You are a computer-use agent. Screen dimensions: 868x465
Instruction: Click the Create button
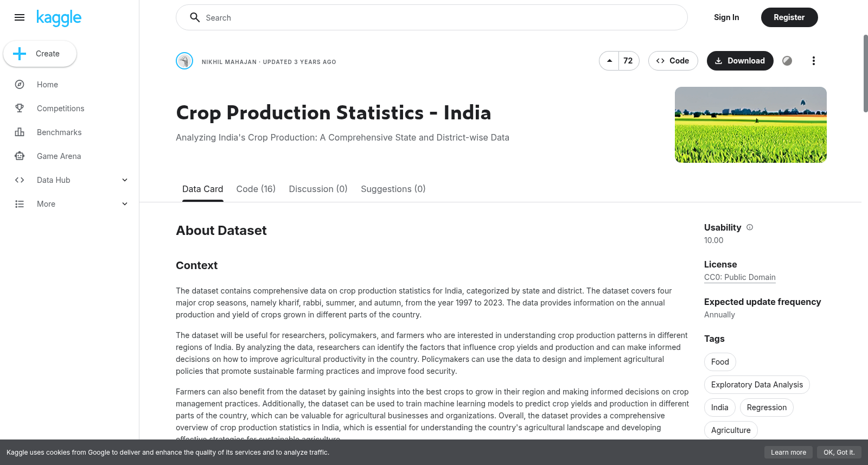click(x=40, y=54)
